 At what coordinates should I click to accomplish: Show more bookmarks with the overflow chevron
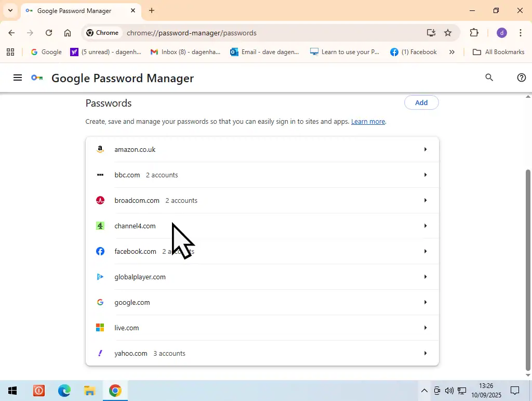coord(451,52)
